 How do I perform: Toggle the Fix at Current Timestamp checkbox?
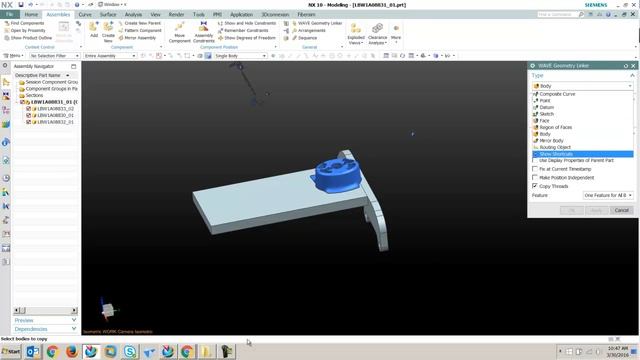point(535,169)
